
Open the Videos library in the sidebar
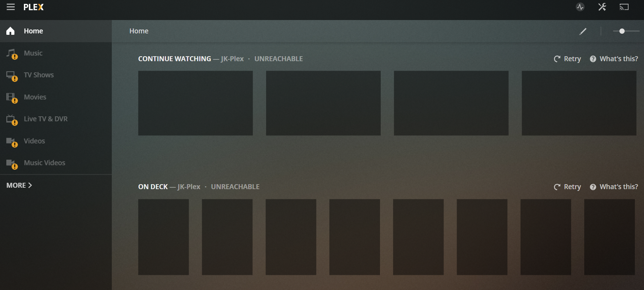point(56,141)
